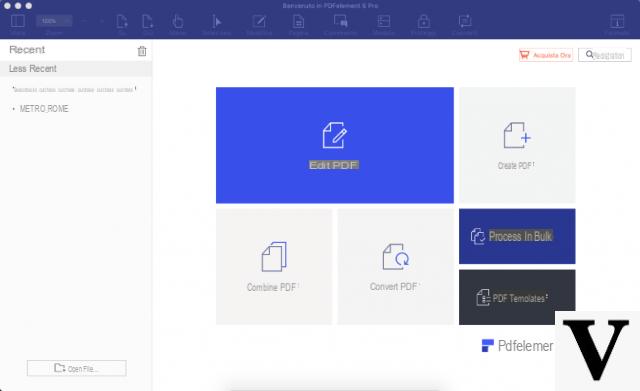The width and height of the screenshot is (640, 391).
Task: Open Process In Bulk
Action: pos(517,236)
